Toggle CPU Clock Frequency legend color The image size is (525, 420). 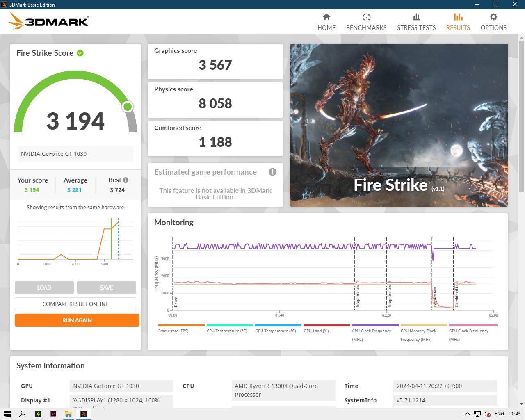pos(375,326)
